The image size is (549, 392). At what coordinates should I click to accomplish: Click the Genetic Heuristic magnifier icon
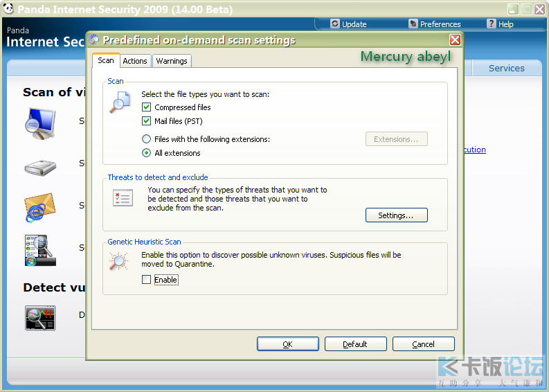pyautogui.click(x=118, y=261)
